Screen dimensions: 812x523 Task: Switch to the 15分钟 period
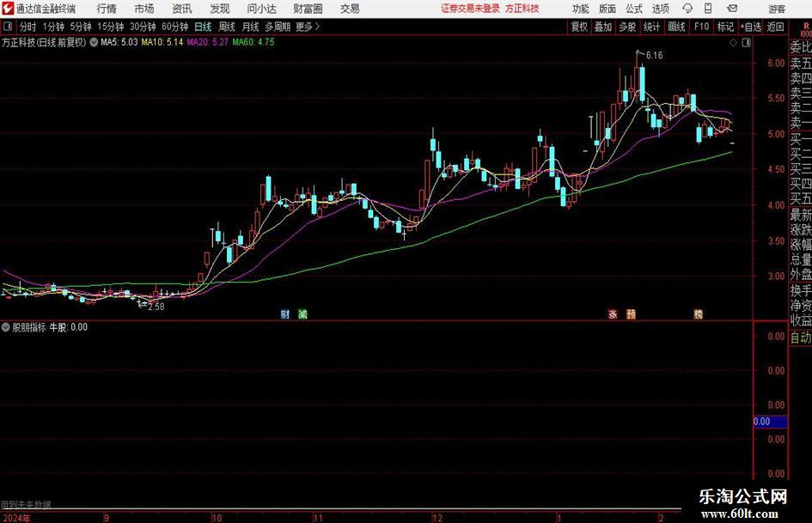(111, 27)
